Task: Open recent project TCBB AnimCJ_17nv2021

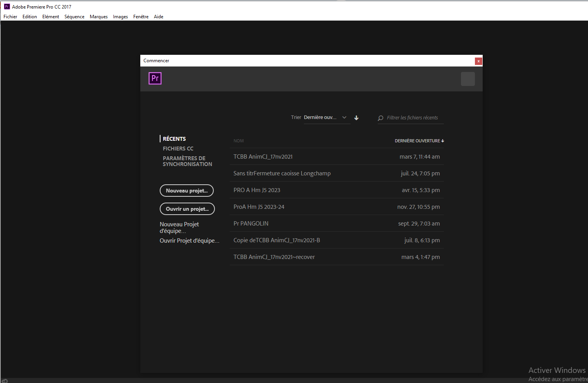Action: point(337,157)
